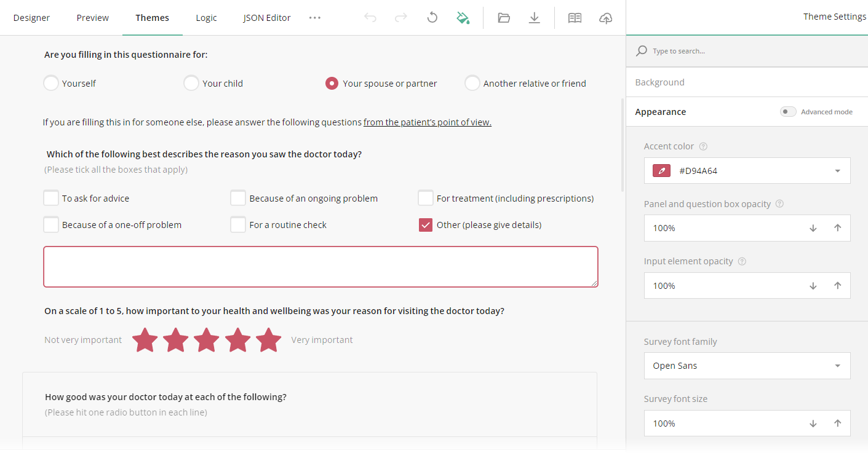Check the 'For a routine check' box
This screenshot has height=453, width=868.
tap(238, 224)
